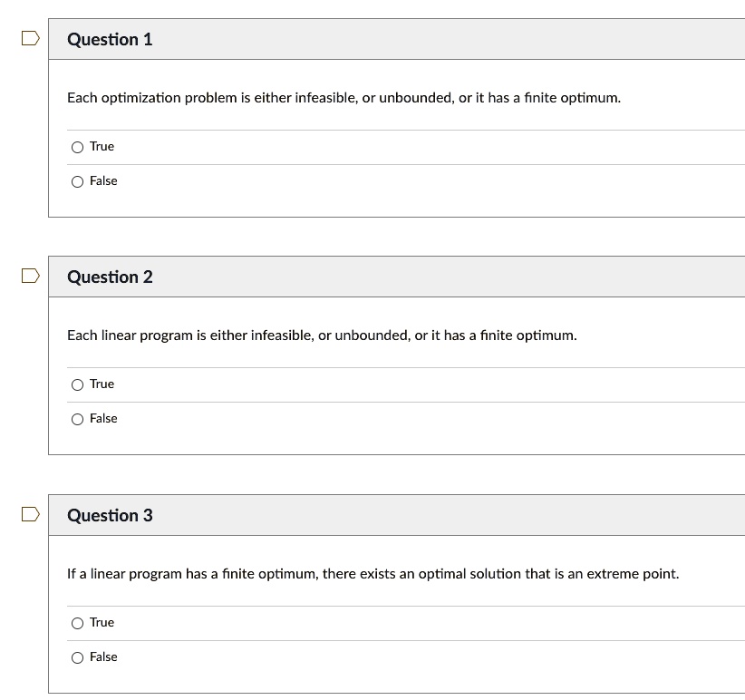This screenshot has width=745, height=700.
Task: Click the linear program statement in Question 2
Action: (x=322, y=335)
